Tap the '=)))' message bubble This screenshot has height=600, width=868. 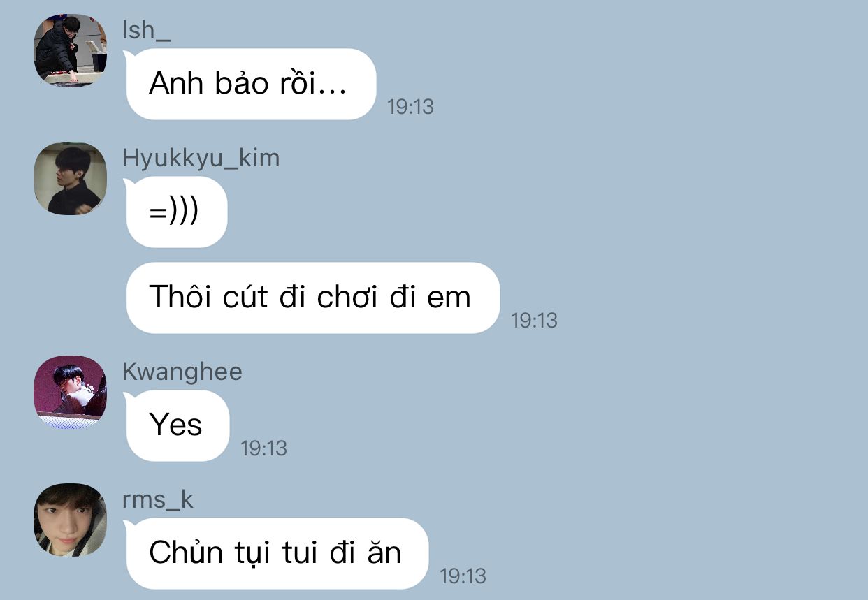(x=175, y=212)
